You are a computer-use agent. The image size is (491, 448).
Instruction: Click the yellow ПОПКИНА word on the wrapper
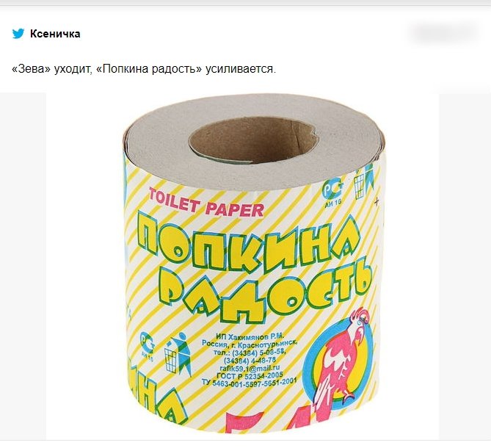(249, 245)
